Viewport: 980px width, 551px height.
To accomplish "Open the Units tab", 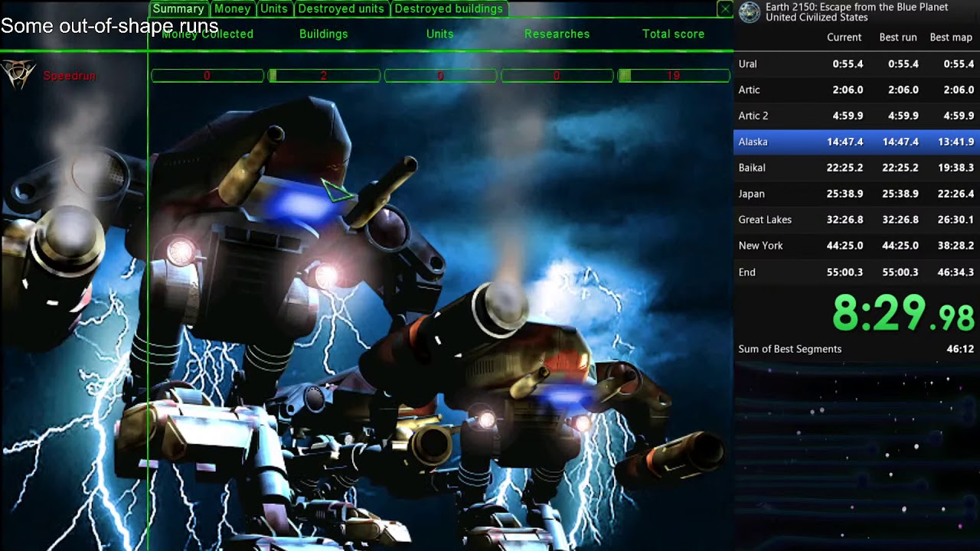I will 273,9.
